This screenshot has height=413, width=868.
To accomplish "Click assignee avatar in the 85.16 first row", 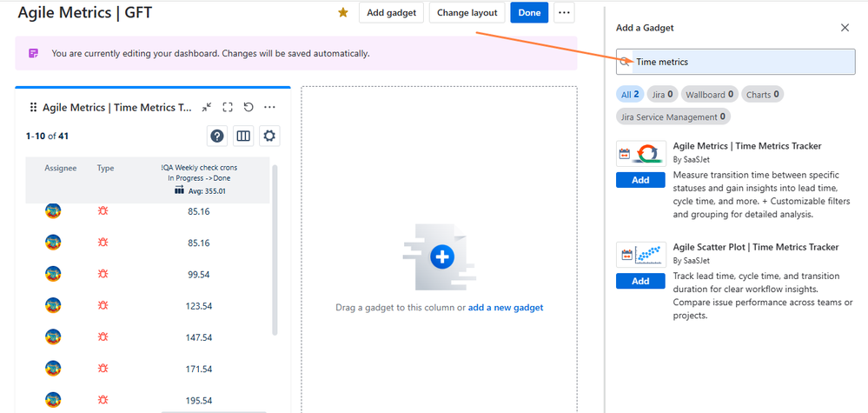I will [53, 211].
